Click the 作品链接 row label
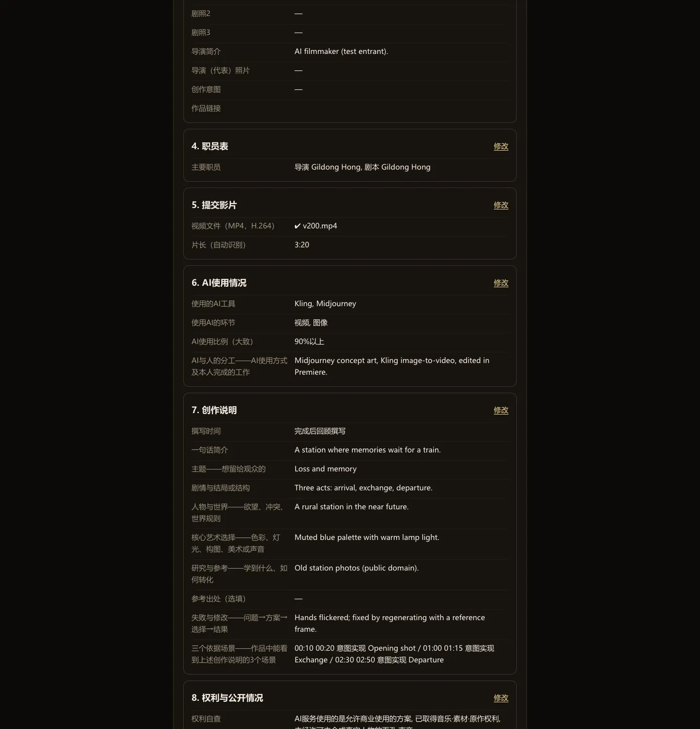The width and height of the screenshot is (700, 729). [206, 108]
